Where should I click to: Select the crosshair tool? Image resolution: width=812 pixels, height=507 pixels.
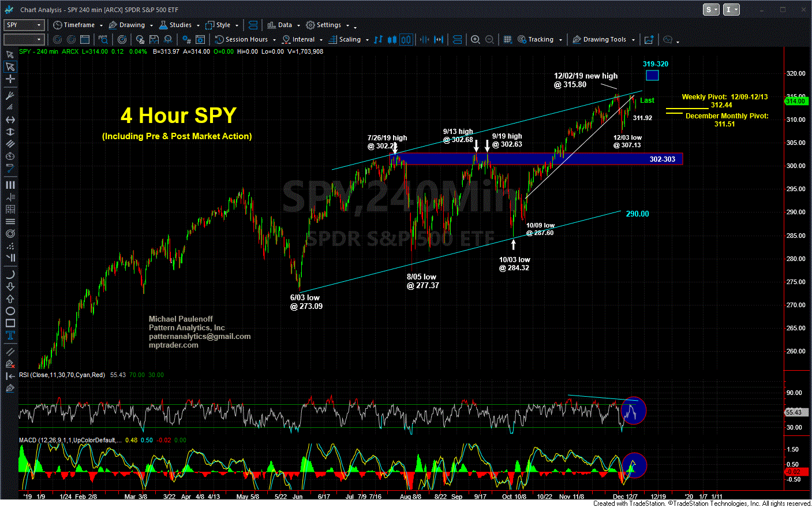[10, 79]
